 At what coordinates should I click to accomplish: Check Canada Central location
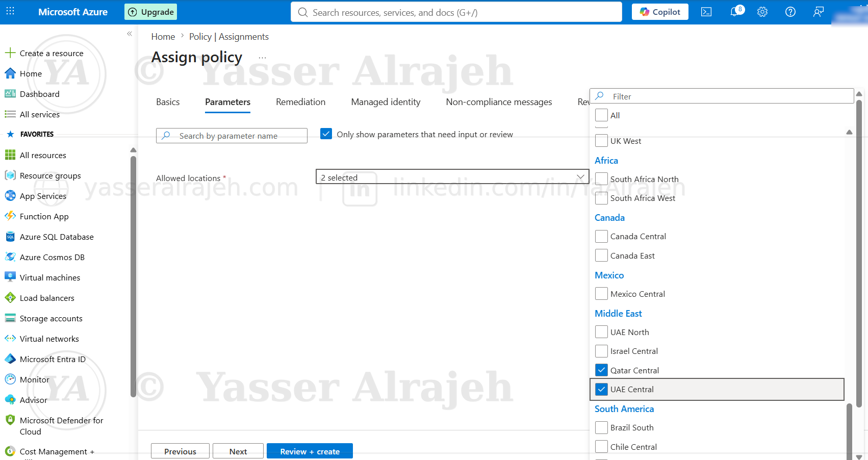(601, 236)
